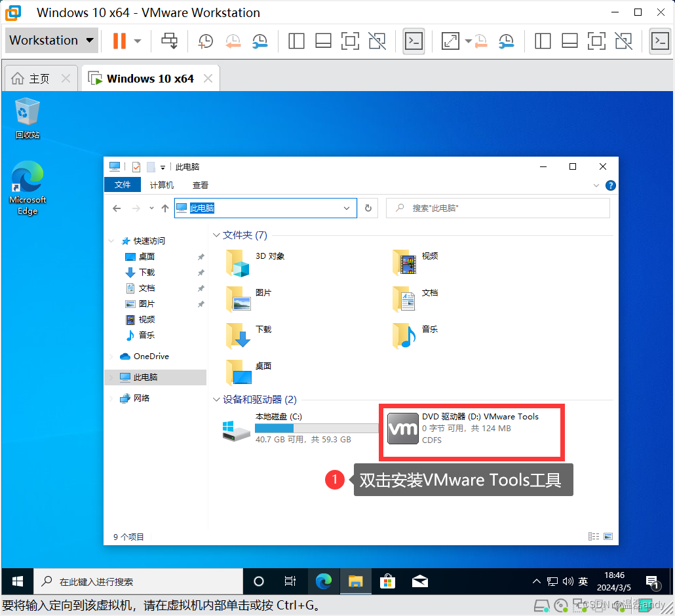The height and width of the screenshot is (616, 675).
Task: Open Task View from taskbar
Action: coord(290,582)
